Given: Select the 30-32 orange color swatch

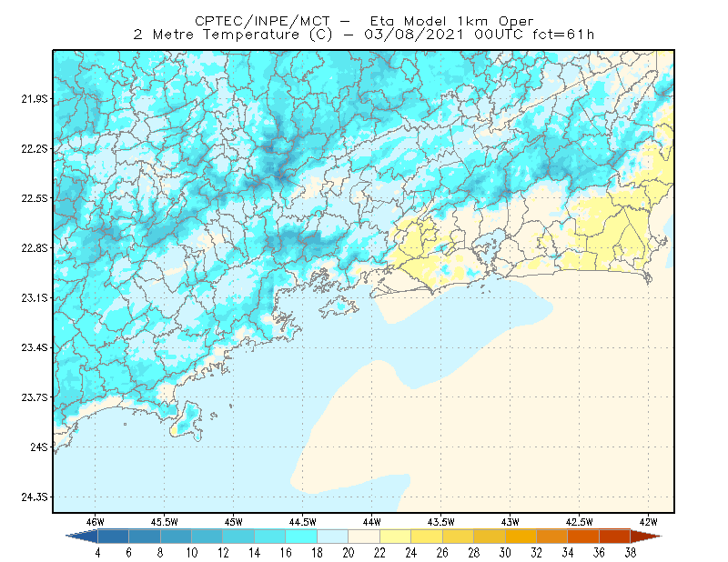Looking at the screenshot, I should coord(521,537).
